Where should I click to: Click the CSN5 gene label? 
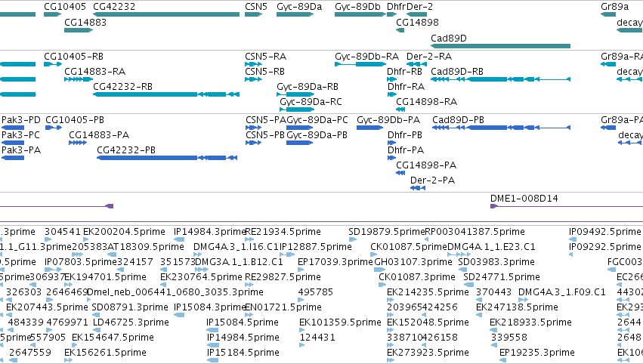pyautogui.click(x=256, y=7)
